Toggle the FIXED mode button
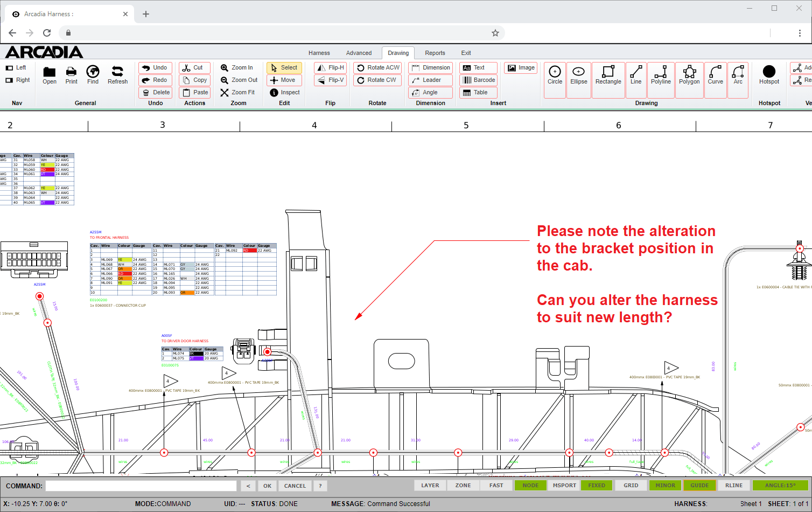 597,486
